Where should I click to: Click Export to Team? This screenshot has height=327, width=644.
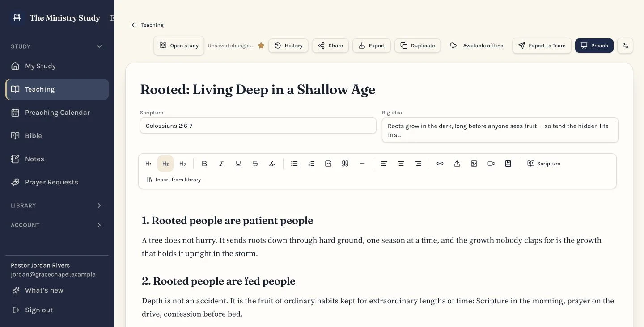(x=542, y=46)
